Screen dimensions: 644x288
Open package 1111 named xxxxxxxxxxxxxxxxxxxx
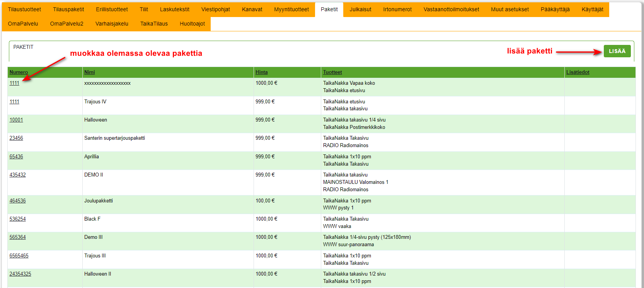[x=14, y=83]
